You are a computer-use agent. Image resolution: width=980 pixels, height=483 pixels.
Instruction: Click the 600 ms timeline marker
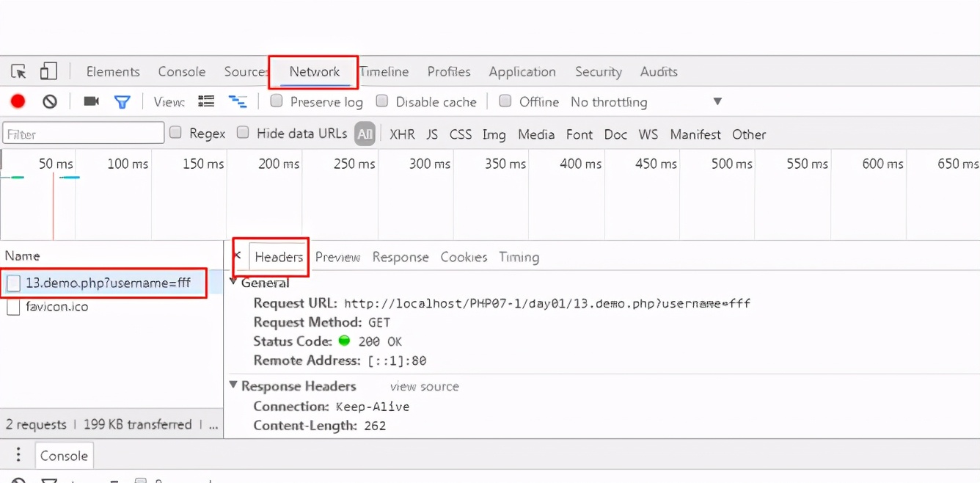point(882,164)
